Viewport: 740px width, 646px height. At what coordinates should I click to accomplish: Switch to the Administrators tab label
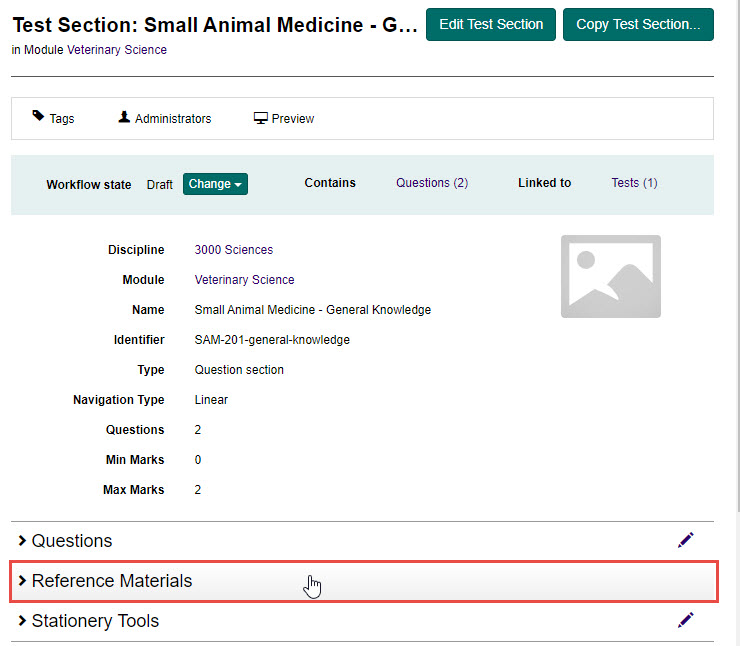point(173,118)
